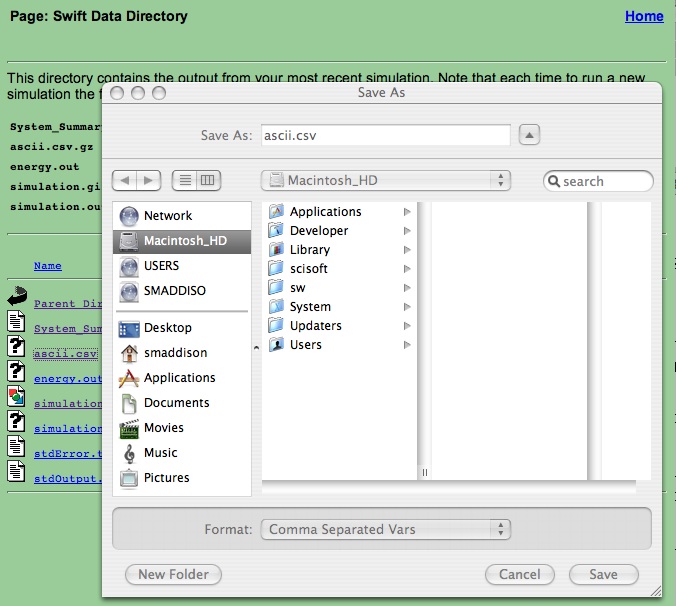Open the System folder

coord(339,306)
